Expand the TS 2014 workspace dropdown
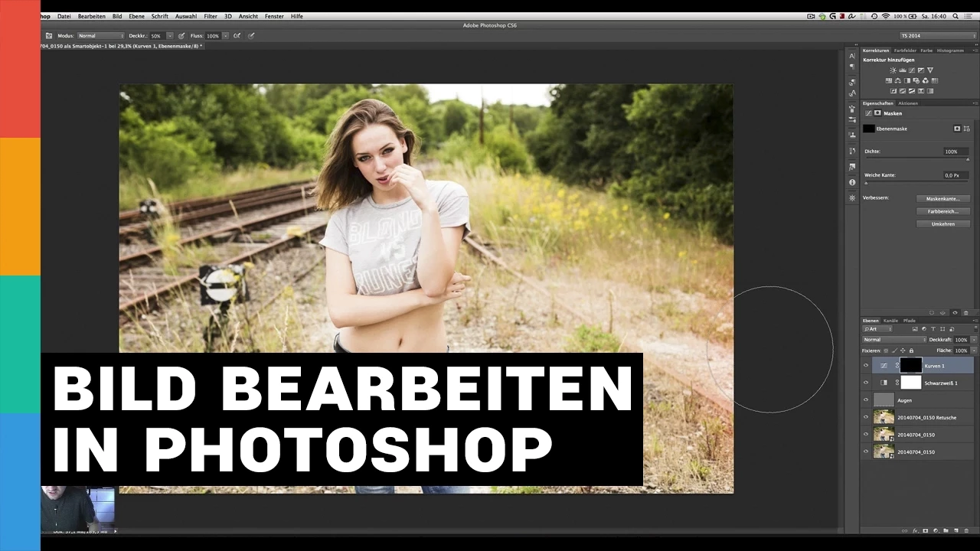 938,36
